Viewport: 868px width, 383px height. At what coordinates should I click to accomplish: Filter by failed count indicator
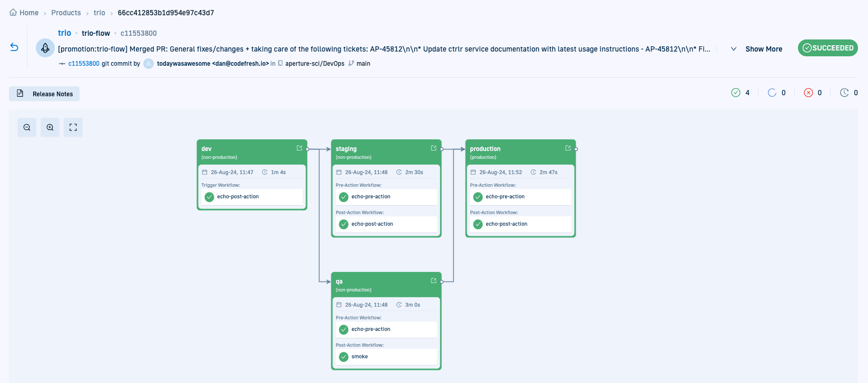812,93
